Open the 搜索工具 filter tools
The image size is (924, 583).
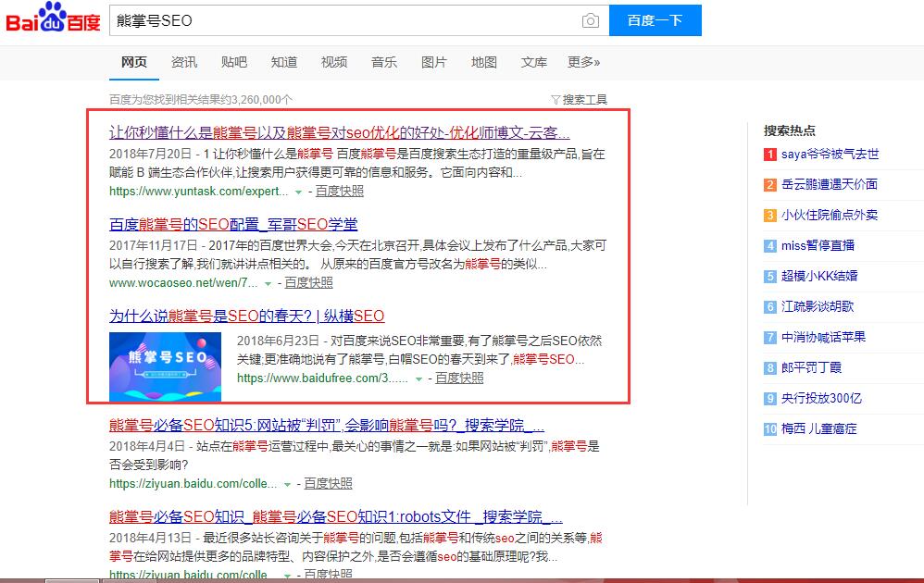(x=579, y=100)
